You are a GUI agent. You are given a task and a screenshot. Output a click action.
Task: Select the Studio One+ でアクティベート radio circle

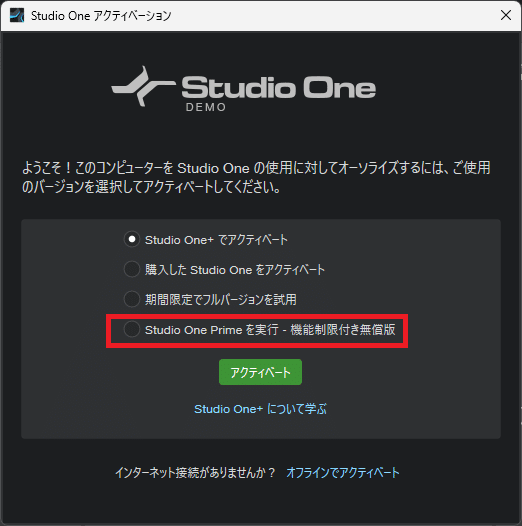pyautogui.click(x=132, y=240)
